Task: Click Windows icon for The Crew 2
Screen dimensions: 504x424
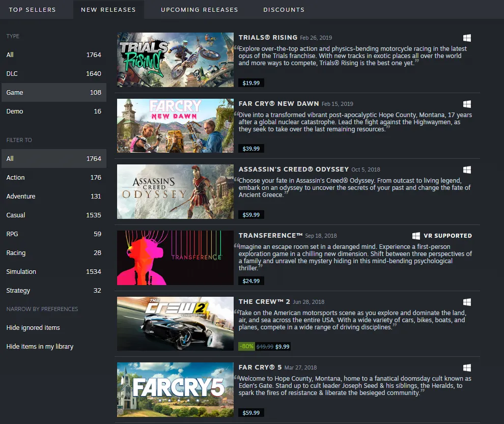Action: [x=467, y=302]
